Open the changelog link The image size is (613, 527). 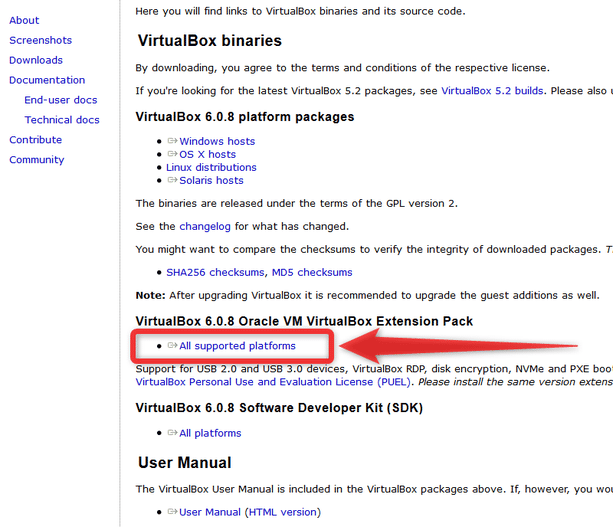click(205, 226)
